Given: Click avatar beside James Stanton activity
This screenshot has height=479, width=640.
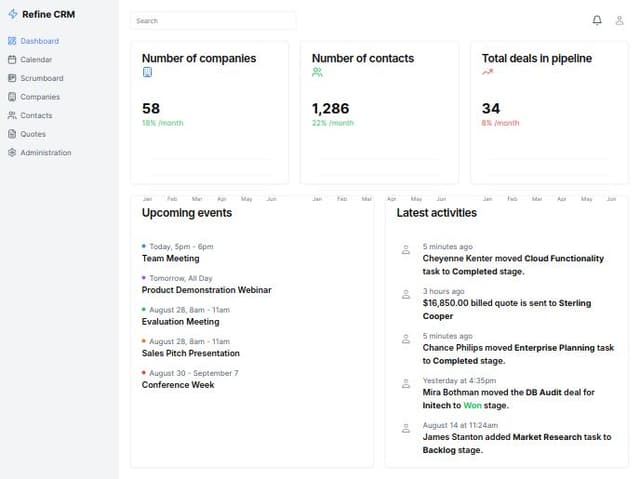Looking at the screenshot, I should 406,428.
